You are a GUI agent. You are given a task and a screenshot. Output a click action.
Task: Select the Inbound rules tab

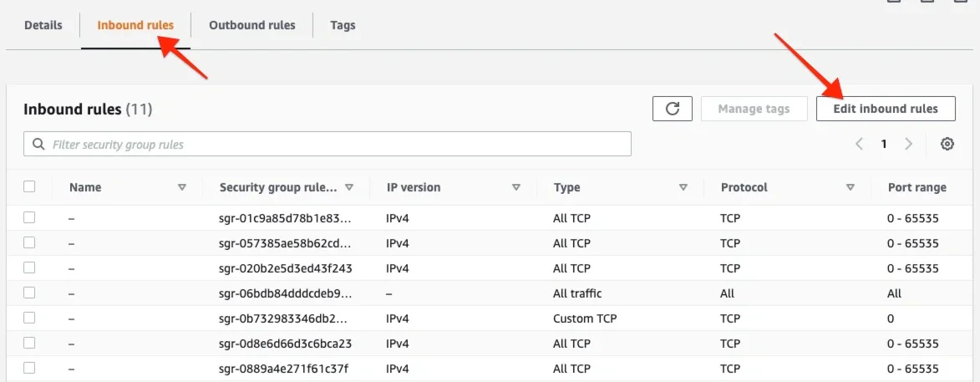click(x=135, y=26)
